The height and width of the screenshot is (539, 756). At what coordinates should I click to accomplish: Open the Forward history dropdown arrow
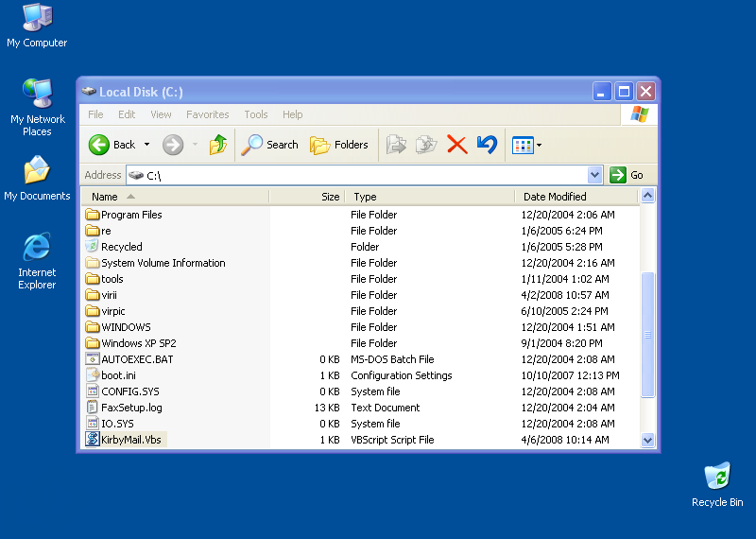[195, 145]
